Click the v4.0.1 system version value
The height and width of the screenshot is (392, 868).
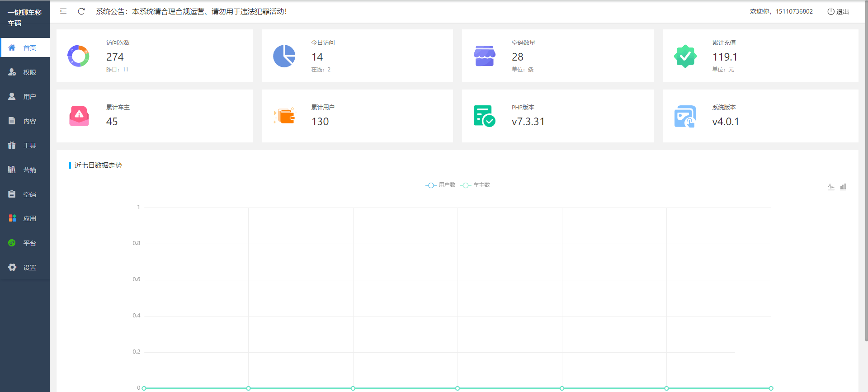pos(726,121)
